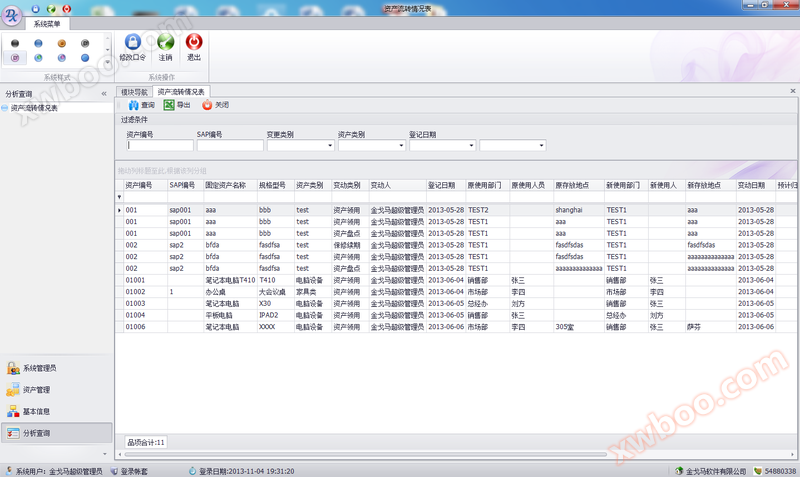Choose the orange system style swatch

click(x=61, y=43)
